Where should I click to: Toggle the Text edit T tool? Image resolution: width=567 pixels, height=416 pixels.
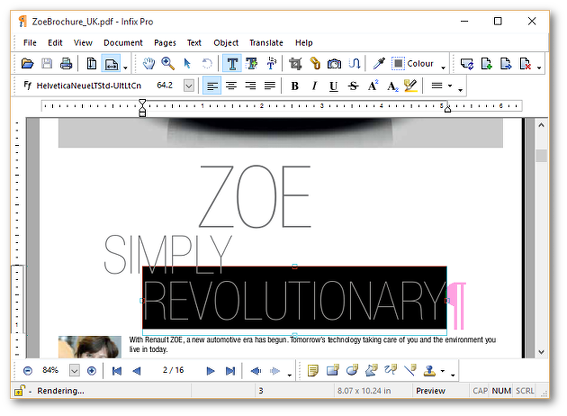point(232,64)
